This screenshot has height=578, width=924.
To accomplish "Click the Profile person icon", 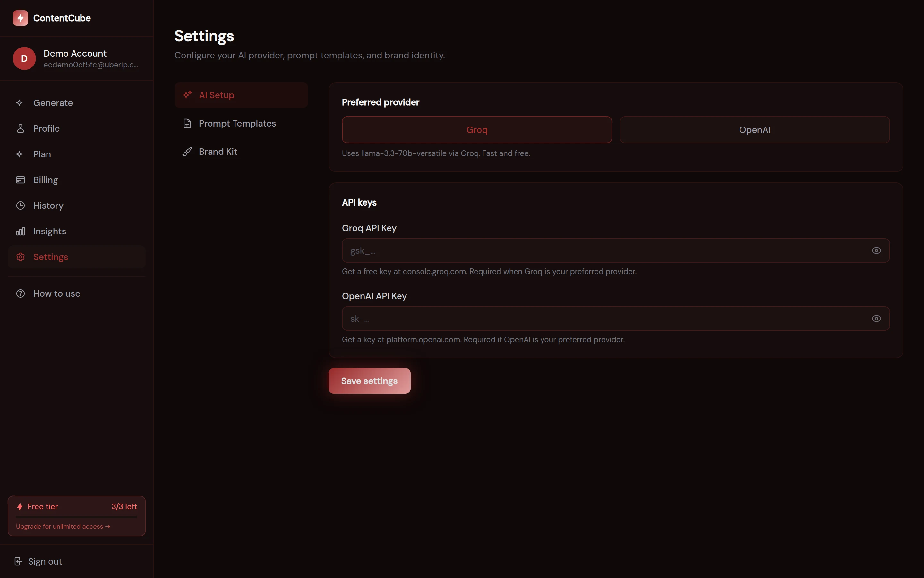I will (x=20, y=128).
